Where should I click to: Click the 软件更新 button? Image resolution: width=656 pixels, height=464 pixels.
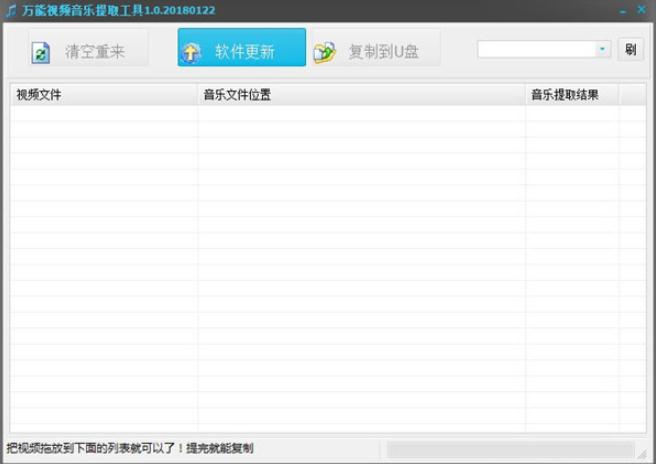pyautogui.click(x=242, y=47)
